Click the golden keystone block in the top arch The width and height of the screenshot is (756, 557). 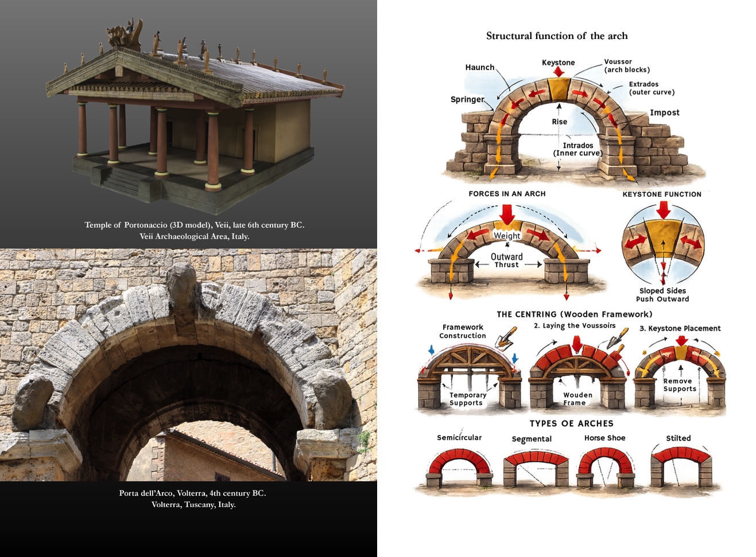(559, 90)
